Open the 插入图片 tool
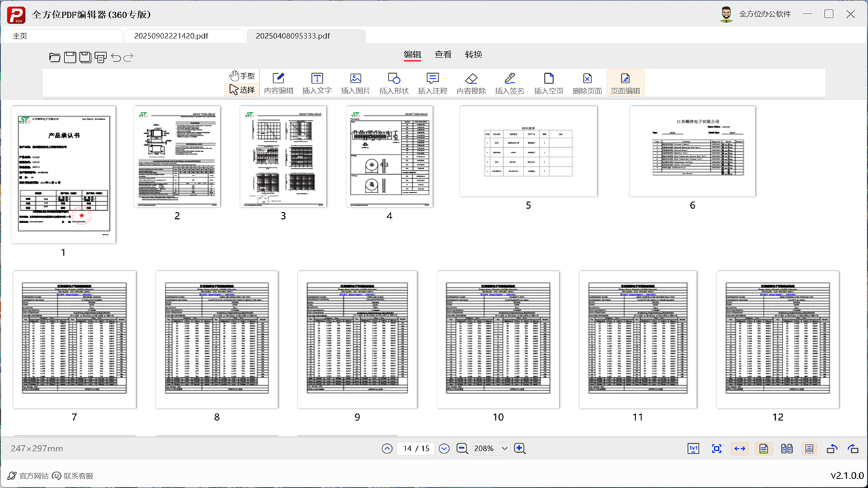868x488 pixels. 355,82
